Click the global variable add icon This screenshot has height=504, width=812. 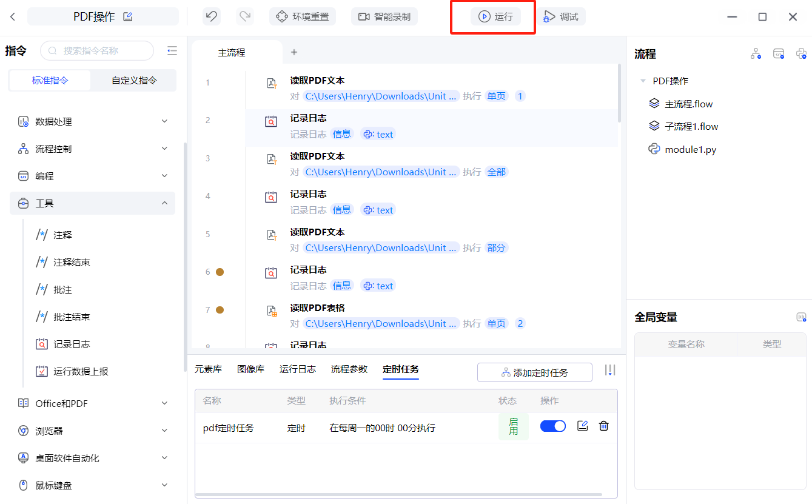coord(801,317)
